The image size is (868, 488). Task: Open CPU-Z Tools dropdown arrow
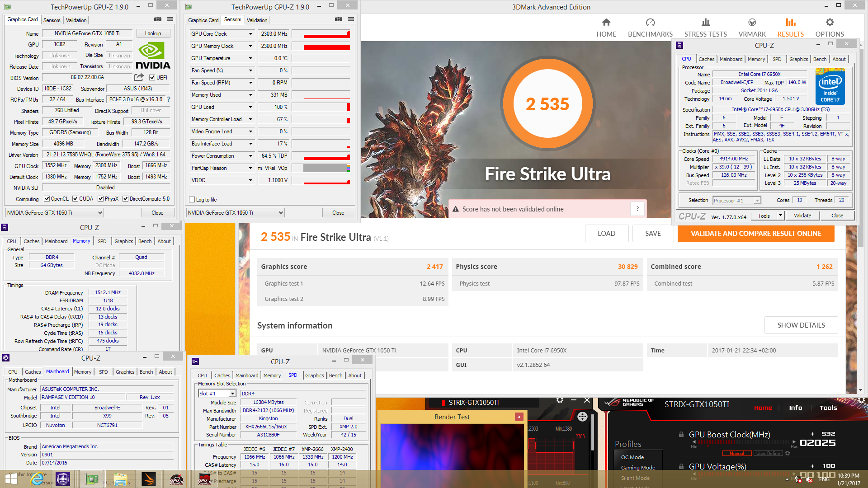(780, 216)
